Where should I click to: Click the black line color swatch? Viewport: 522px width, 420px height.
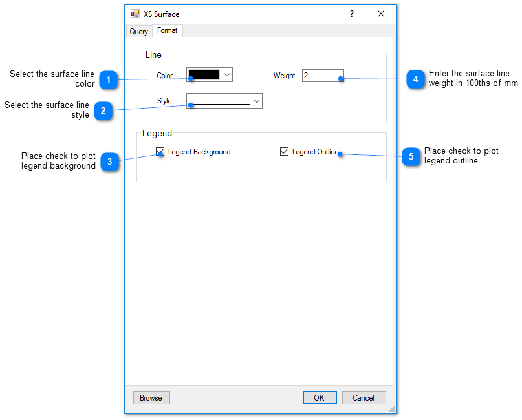[x=204, y=74]
